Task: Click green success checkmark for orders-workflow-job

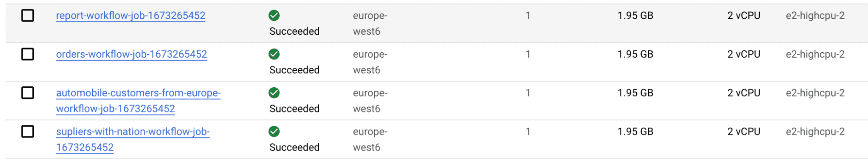Action: 274,54
